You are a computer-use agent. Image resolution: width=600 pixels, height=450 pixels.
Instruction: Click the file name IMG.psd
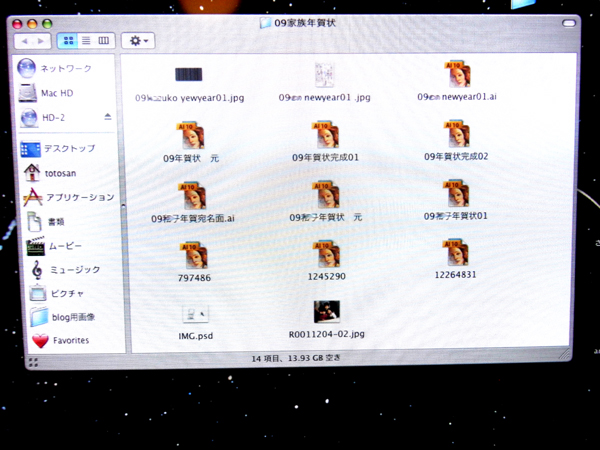tap(196, 336)
